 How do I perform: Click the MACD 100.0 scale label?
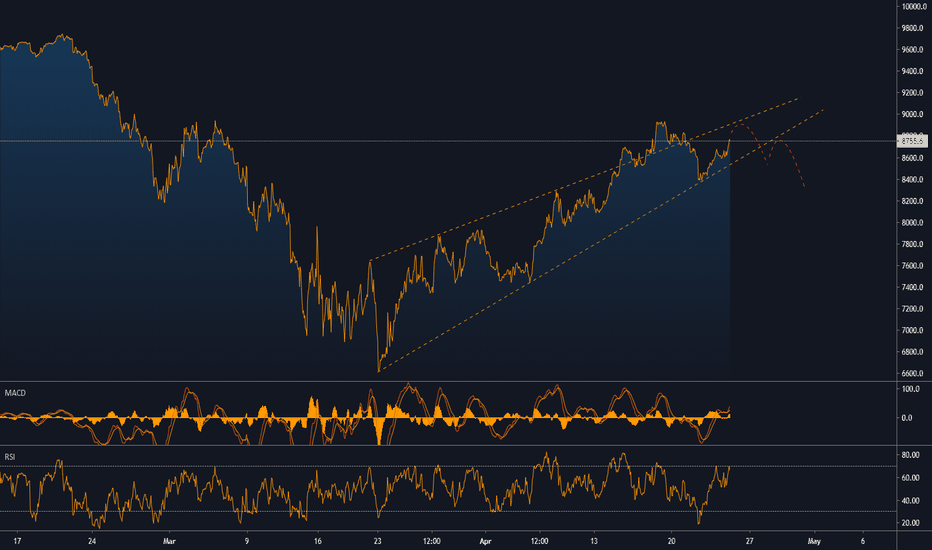pyautogui.click(x=911, y=389)
